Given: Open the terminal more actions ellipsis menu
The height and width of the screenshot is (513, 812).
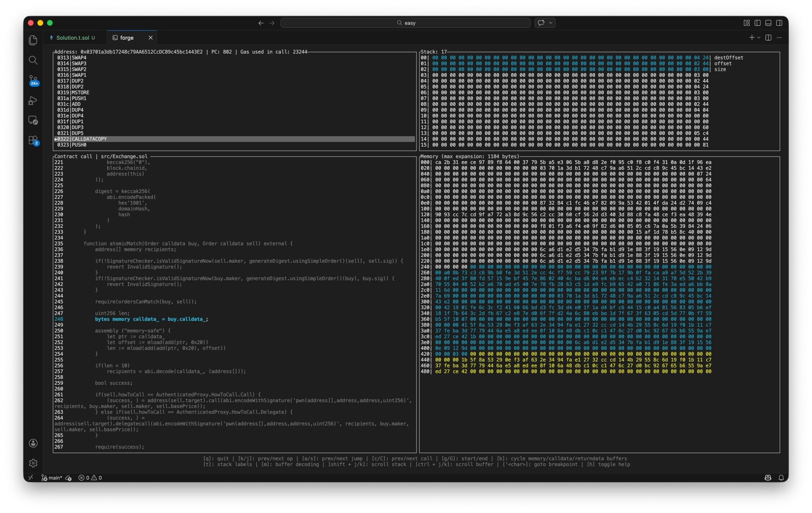Looking at the screenshot, I should [x=779, y=38].
